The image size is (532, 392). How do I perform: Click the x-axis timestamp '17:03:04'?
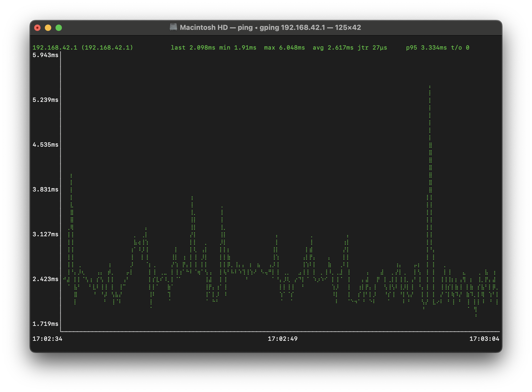click(x=484, y=339)
